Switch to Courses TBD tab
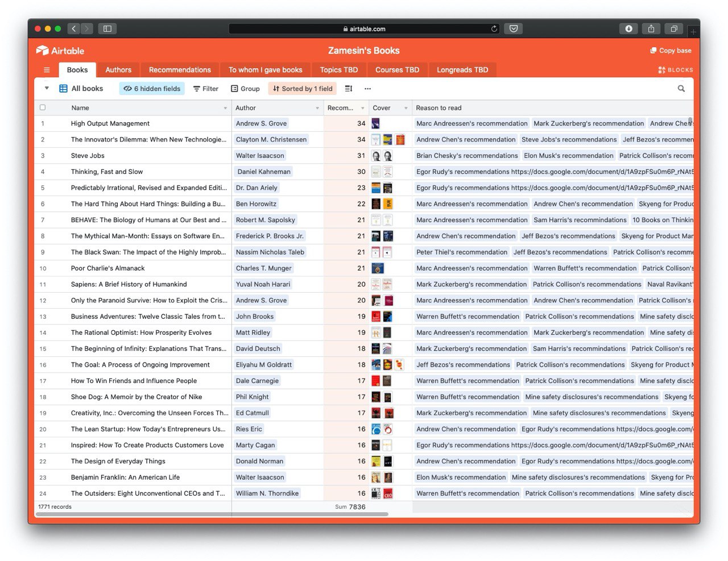This screenshot has width=728, height=561. pos(397,70)
